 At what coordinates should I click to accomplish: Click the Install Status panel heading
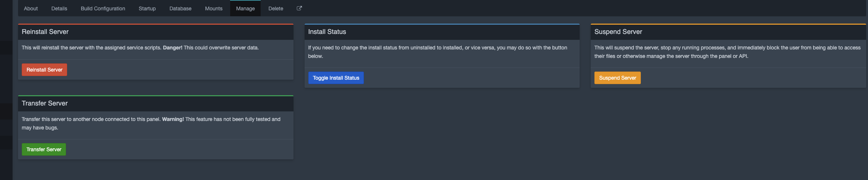coord(327,32)
